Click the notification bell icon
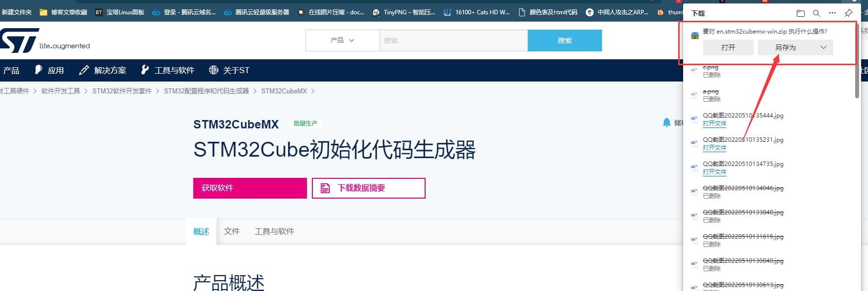Screen dimensions: 868x291 666,123
